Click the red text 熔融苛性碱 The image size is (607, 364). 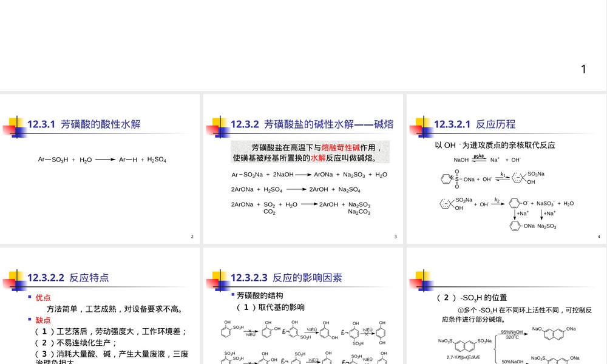click(x=341, y=148)
